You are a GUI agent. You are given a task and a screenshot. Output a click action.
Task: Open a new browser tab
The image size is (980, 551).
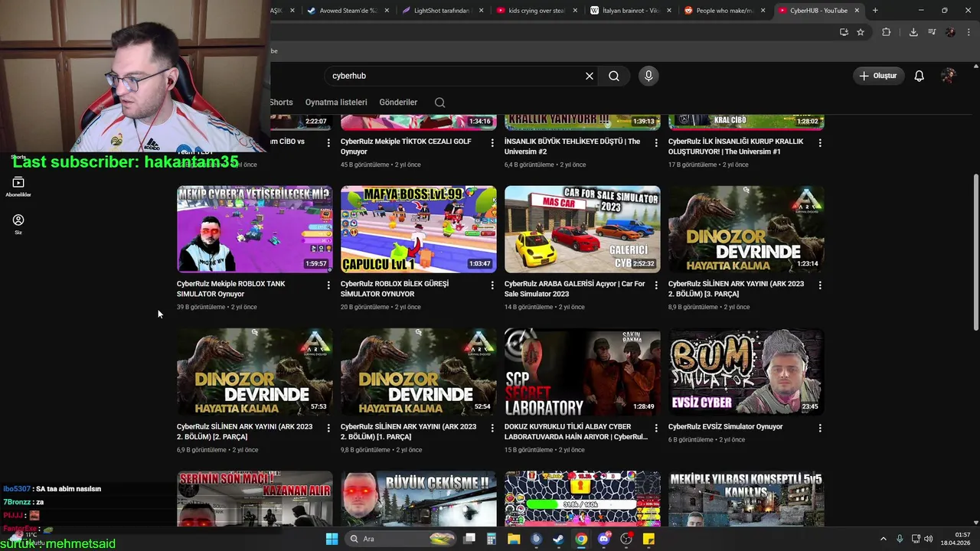pyautogui.click(x=875, y=11)
